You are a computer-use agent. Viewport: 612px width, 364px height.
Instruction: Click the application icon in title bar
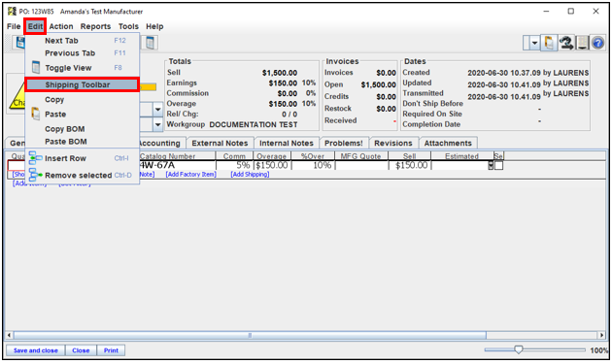coord(12,11)
